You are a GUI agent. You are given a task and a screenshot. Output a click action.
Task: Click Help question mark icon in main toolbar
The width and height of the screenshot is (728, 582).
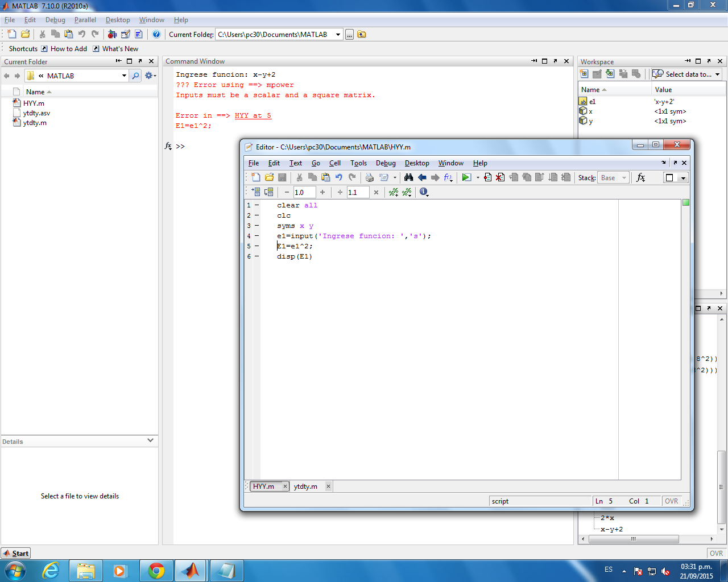(x=156, y=34)
